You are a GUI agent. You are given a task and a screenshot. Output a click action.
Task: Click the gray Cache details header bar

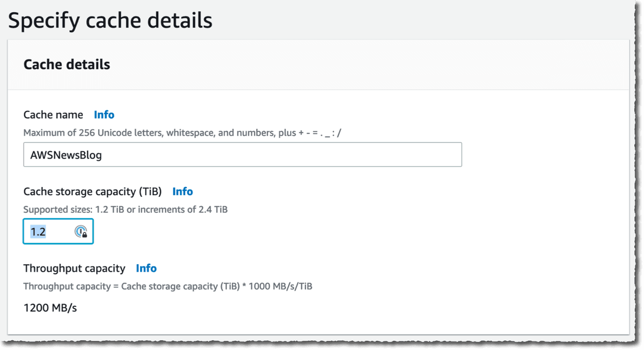tap(318, 64)
